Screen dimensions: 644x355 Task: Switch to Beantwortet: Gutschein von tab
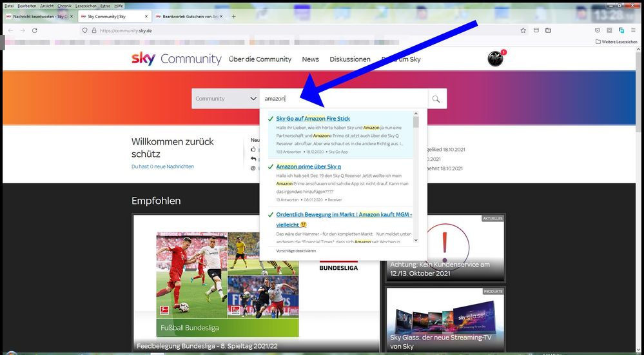[x=190, y=16]
